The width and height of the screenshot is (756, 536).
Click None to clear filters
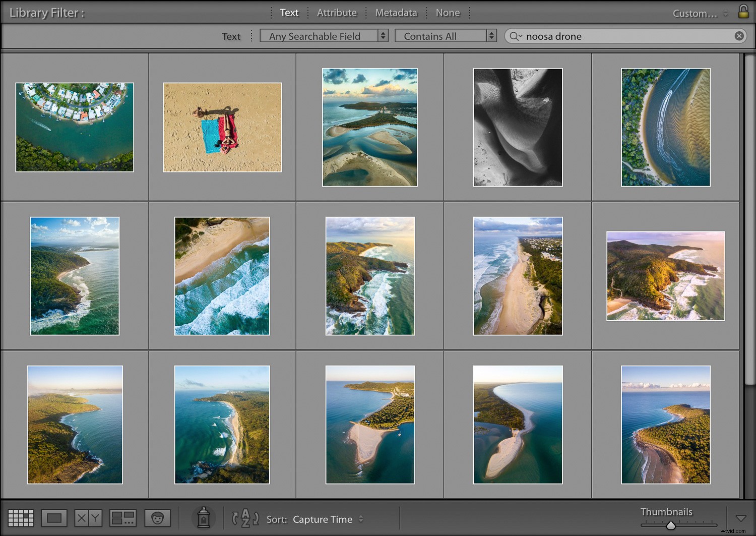click(448, 13)
